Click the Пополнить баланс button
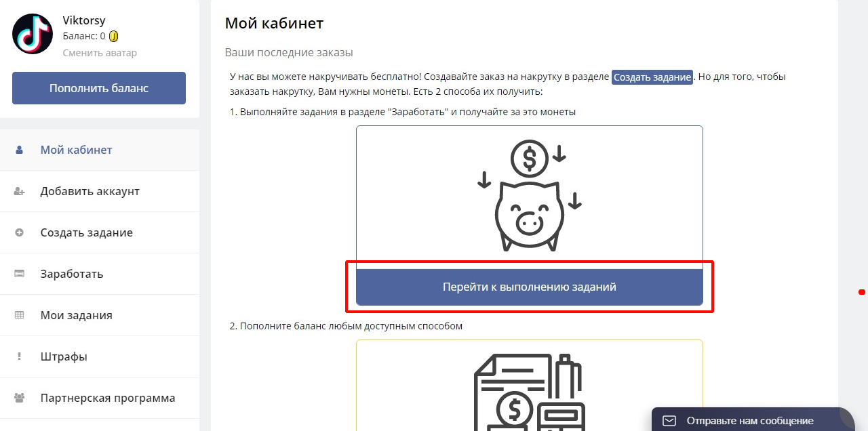 99,88
